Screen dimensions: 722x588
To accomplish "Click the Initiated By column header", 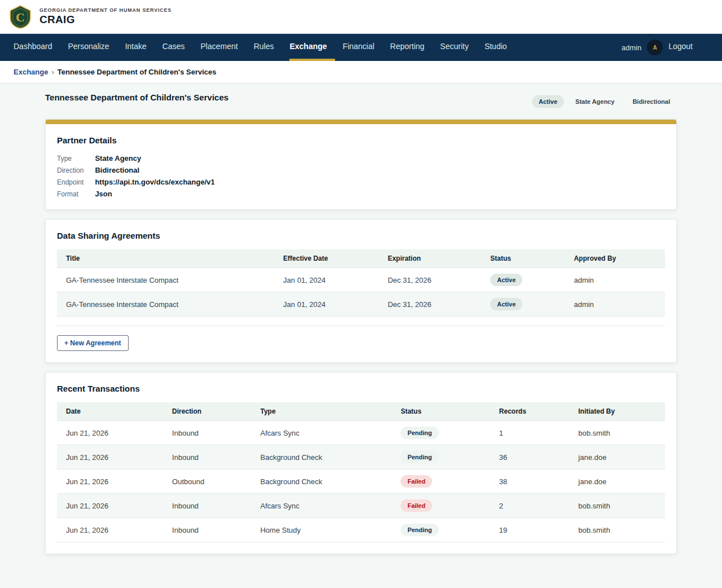I will pos(597,411).
